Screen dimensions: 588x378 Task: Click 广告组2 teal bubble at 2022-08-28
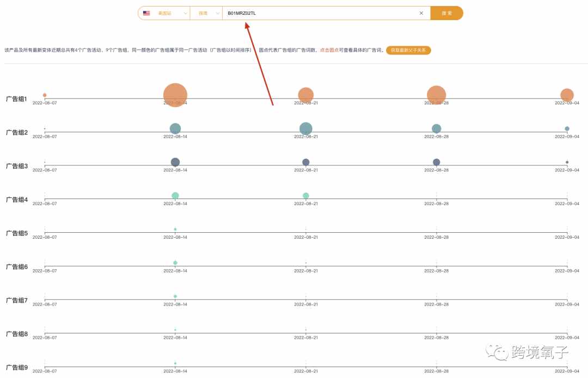point(436,128)
